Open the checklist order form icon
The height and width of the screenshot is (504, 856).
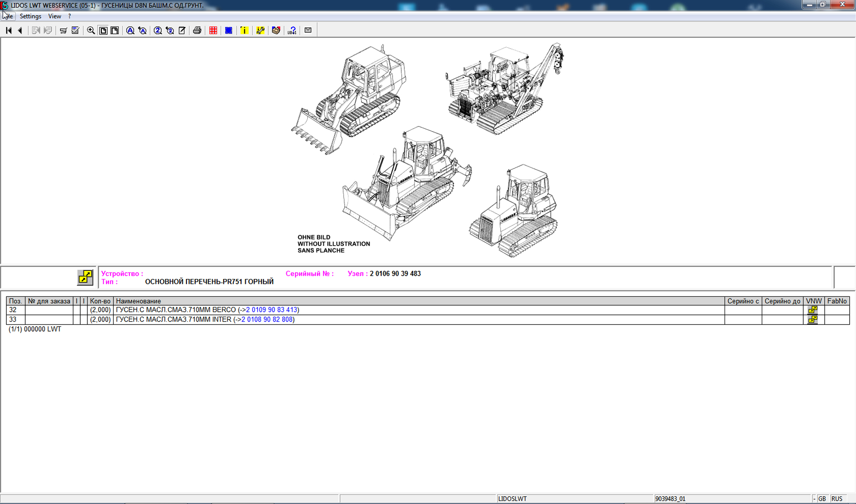75,30
